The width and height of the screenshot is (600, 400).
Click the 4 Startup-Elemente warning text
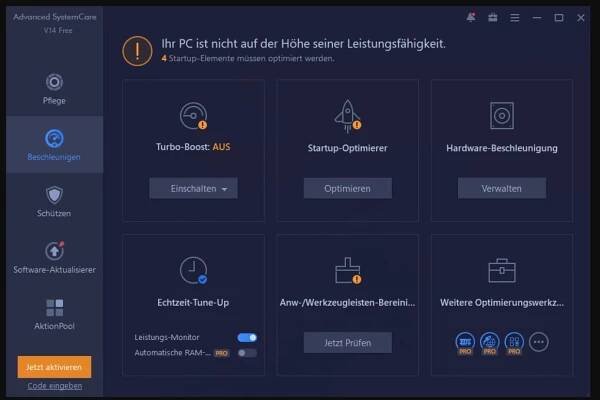(248, 59)
